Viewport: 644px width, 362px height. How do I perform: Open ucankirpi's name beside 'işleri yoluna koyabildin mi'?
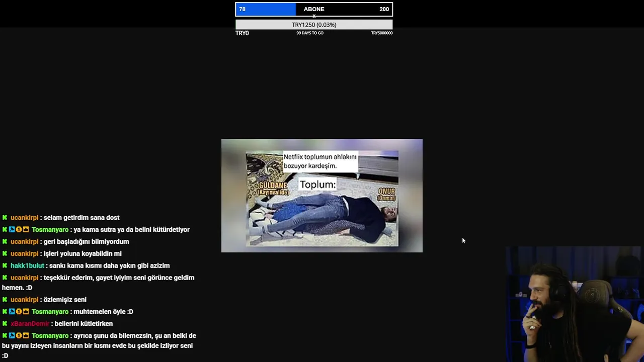point(24,254)
